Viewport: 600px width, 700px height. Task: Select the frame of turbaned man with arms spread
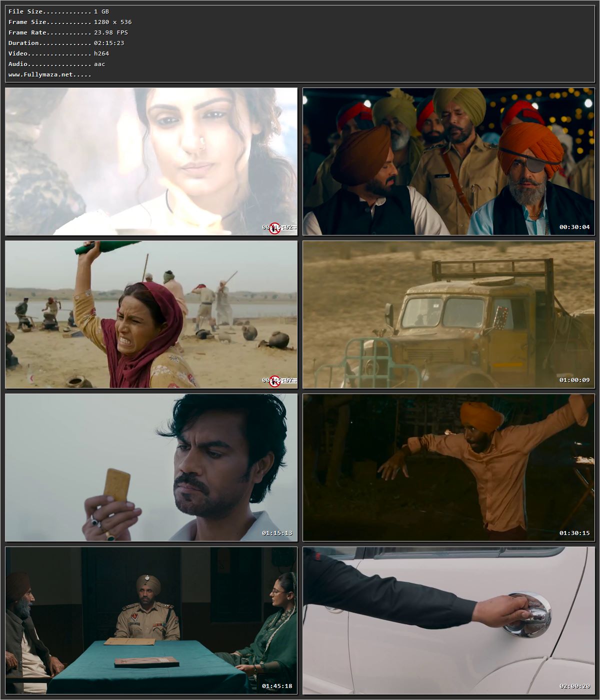[448, 467]
